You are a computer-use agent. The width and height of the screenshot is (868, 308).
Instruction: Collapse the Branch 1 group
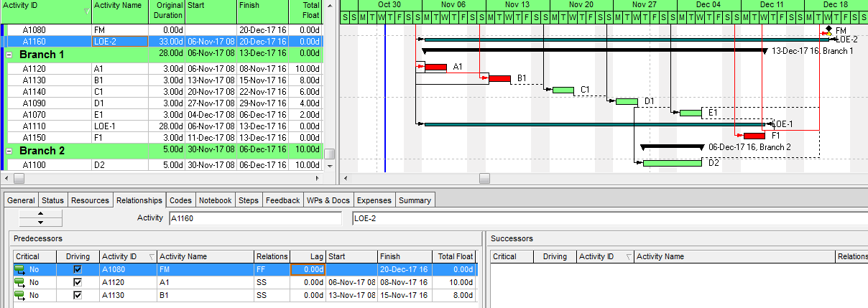9,55
